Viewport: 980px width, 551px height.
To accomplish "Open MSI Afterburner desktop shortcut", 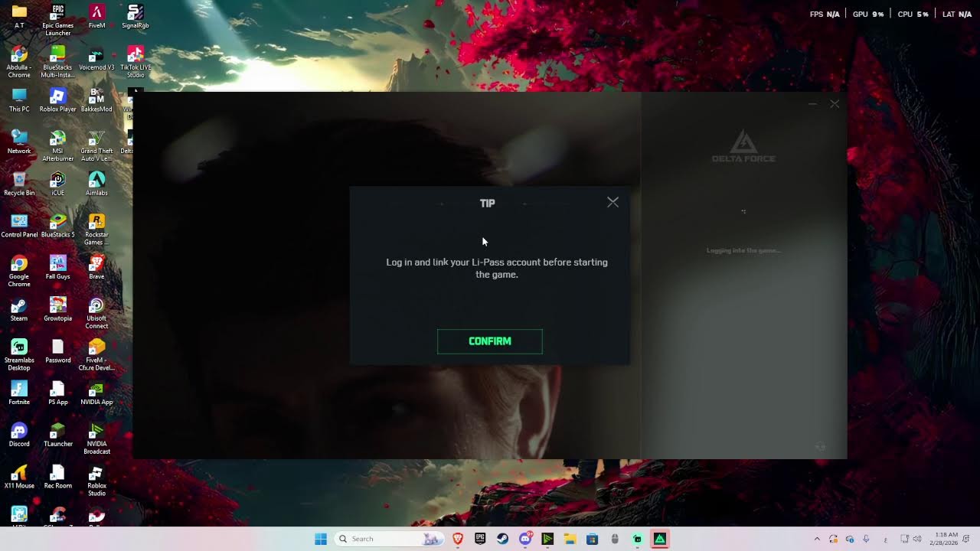I will click(x=57, y=145).
